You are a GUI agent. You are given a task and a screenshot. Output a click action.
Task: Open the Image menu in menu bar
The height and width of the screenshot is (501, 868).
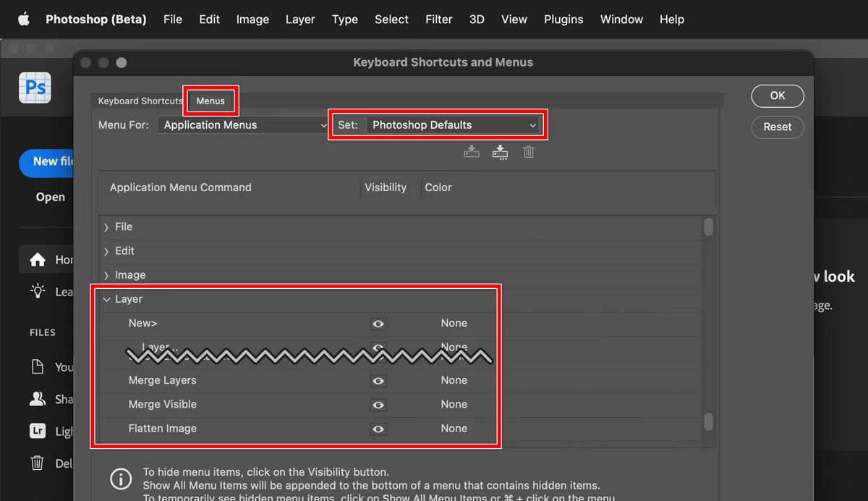252,20
